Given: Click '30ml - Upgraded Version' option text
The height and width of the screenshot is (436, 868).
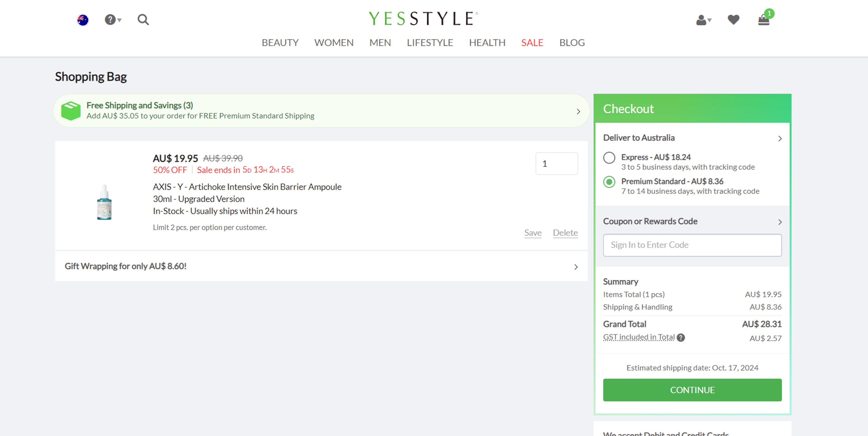Looking at the screenshot, I should [x=198, y=199].
